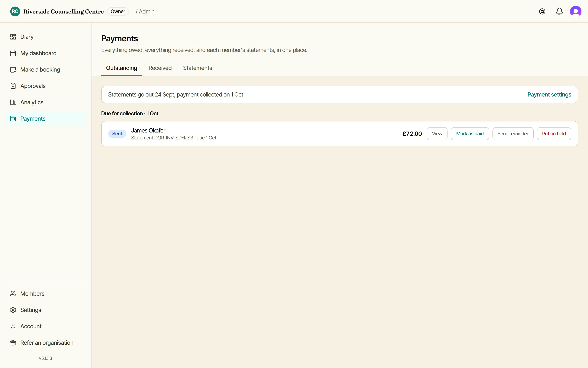Click the Make a booking calendar-plus icon
The width and height of the screenshot is (588, 368).
(13, 70)
